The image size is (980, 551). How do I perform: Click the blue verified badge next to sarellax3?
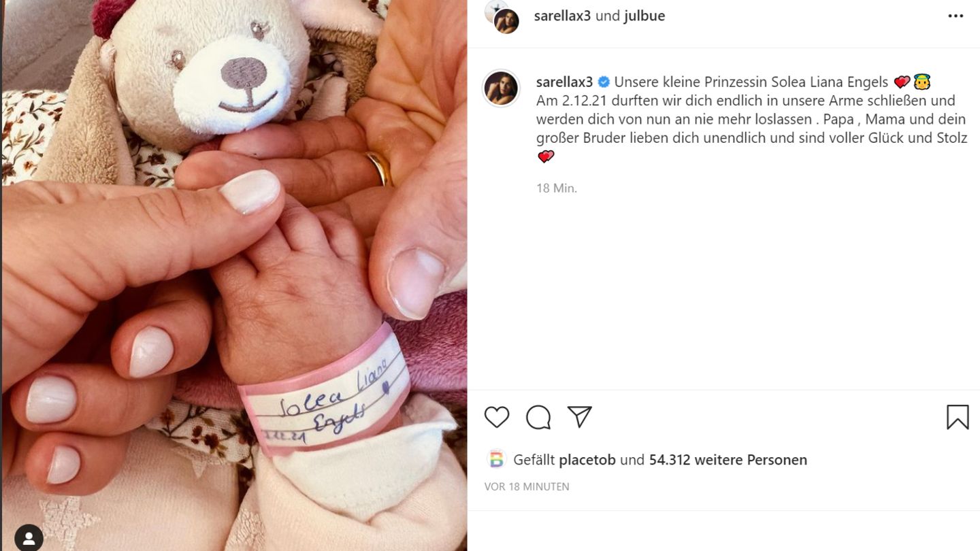[604, 82]
